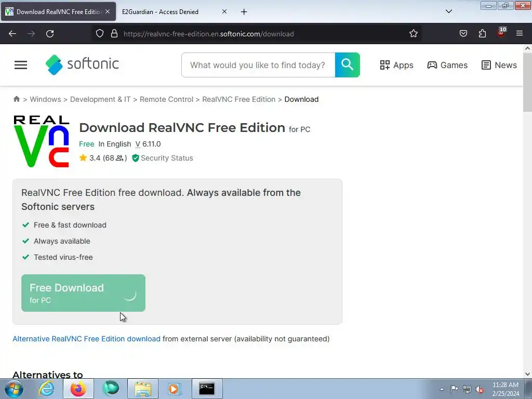532x399 pixels.
Task: Click the RealVNC logo image
Action: click(x=42, y=141)
